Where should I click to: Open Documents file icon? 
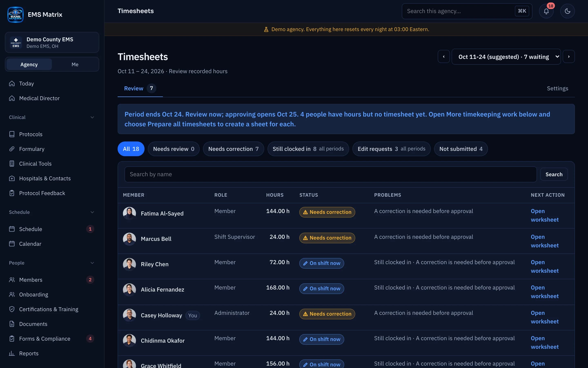(12, 324)
